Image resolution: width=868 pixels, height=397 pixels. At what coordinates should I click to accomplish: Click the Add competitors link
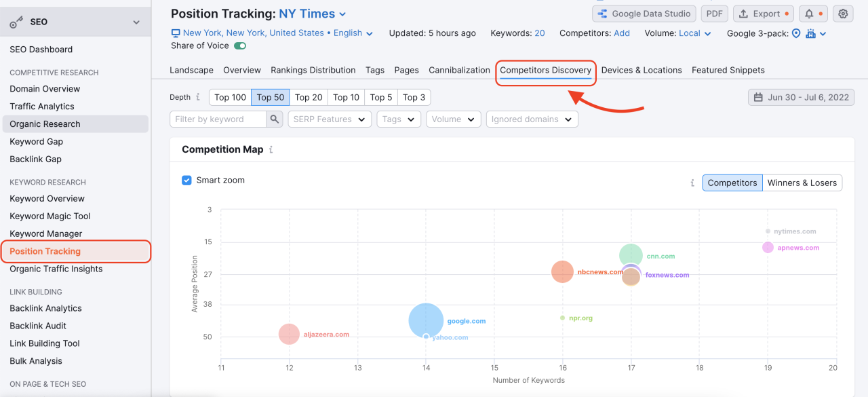click(x=622, y=33)
